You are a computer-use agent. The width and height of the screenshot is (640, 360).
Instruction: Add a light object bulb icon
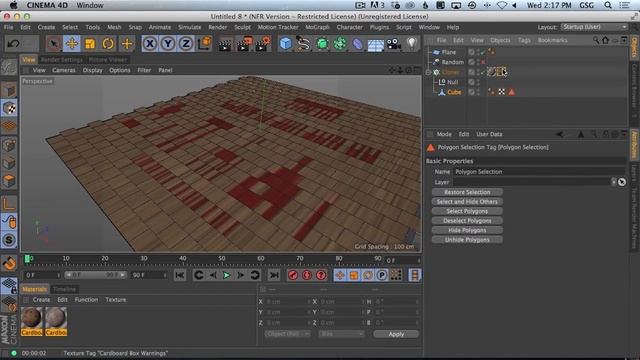(412, 44)
